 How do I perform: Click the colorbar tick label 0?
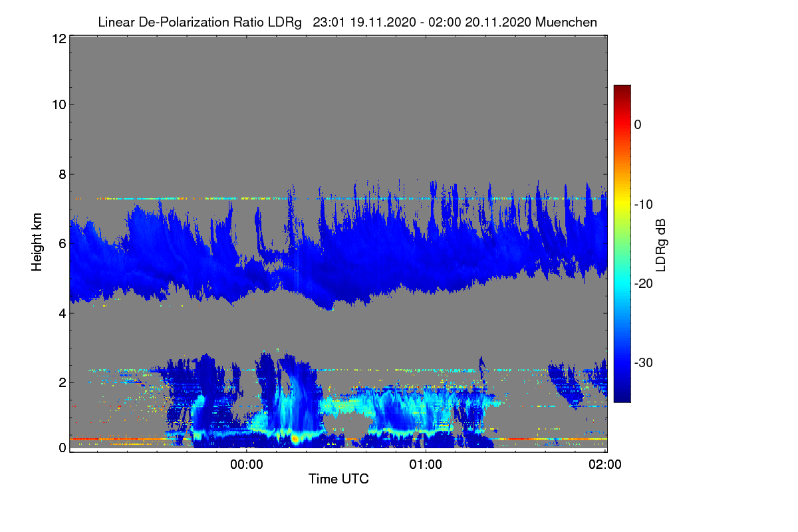coord(638,124)
